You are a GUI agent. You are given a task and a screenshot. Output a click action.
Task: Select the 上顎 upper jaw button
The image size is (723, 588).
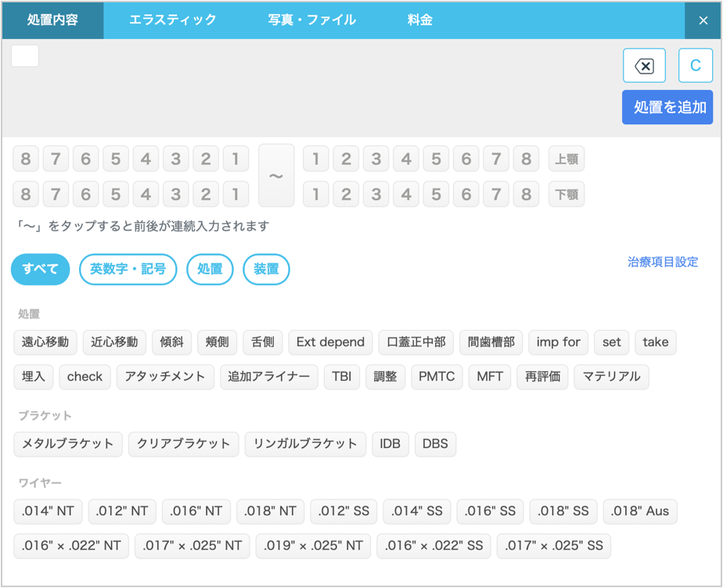click(x=567, y=160)
